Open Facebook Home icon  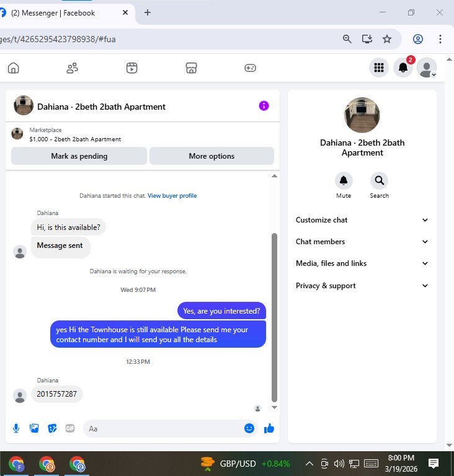point(14,68)
